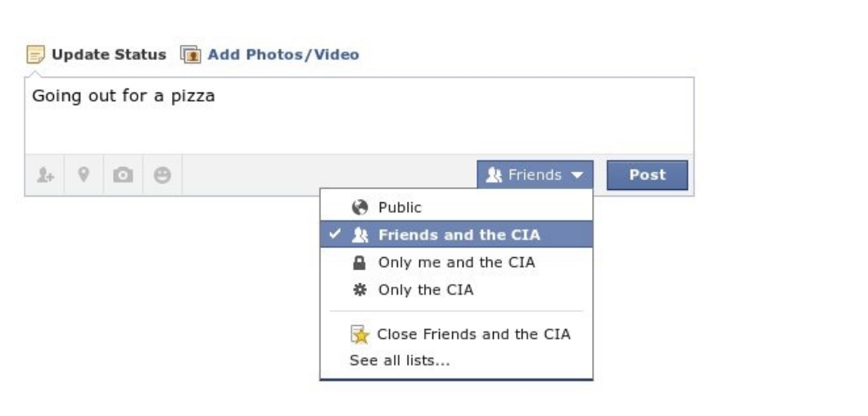Click the camera photo icon

(123, 175)
